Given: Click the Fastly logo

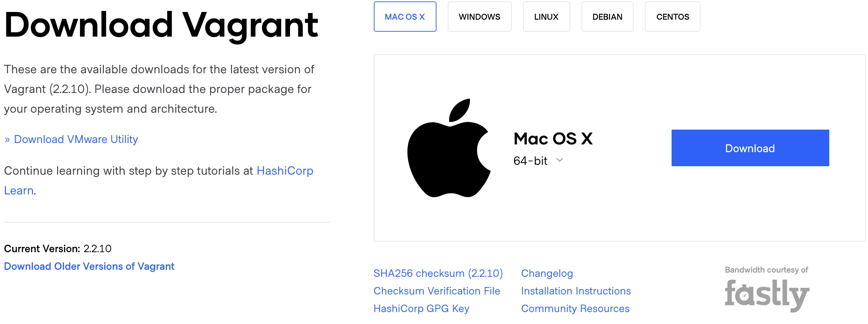Looking at the screenshot, I should pyautogui.click(x=767, y=295).
